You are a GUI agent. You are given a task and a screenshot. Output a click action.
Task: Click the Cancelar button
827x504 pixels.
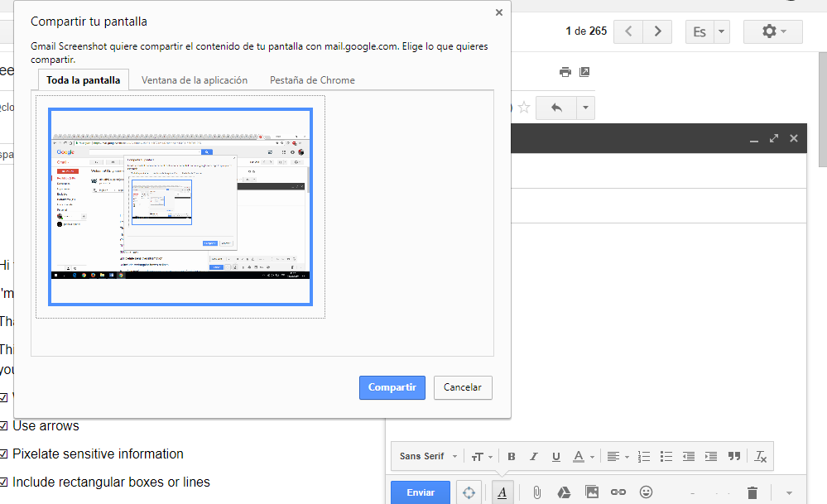click(463, 387)
